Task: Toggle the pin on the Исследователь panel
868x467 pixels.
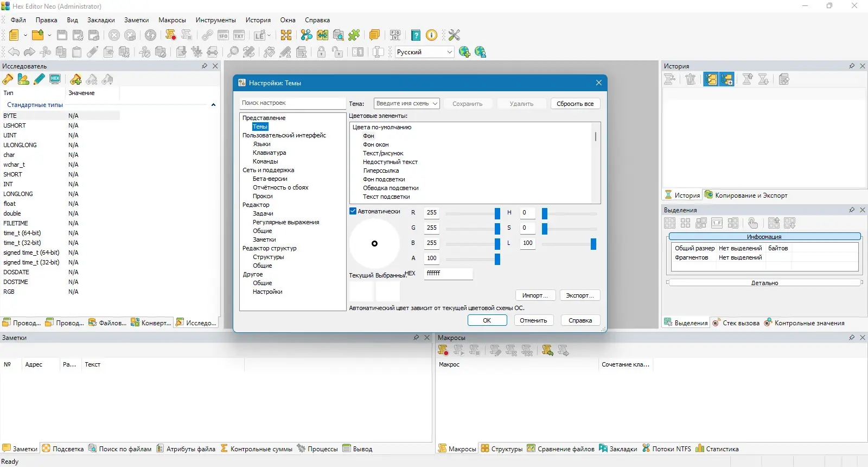Action: pyautogui.click(x=205, y=66)
